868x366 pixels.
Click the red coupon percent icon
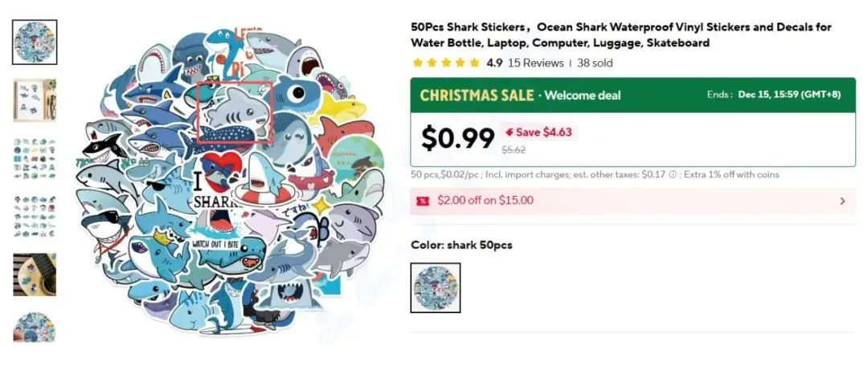pyautogui.click(x=423, y=201)
